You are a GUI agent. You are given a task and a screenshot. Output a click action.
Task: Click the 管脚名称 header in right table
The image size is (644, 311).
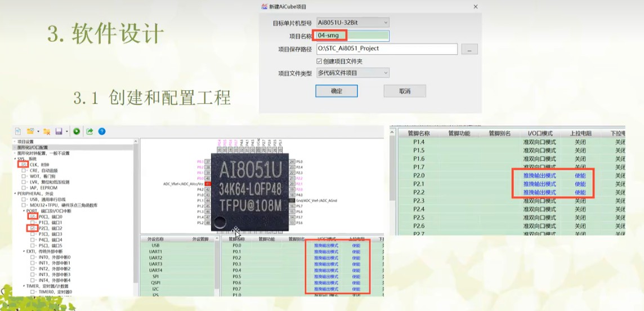tap(418, 133)
